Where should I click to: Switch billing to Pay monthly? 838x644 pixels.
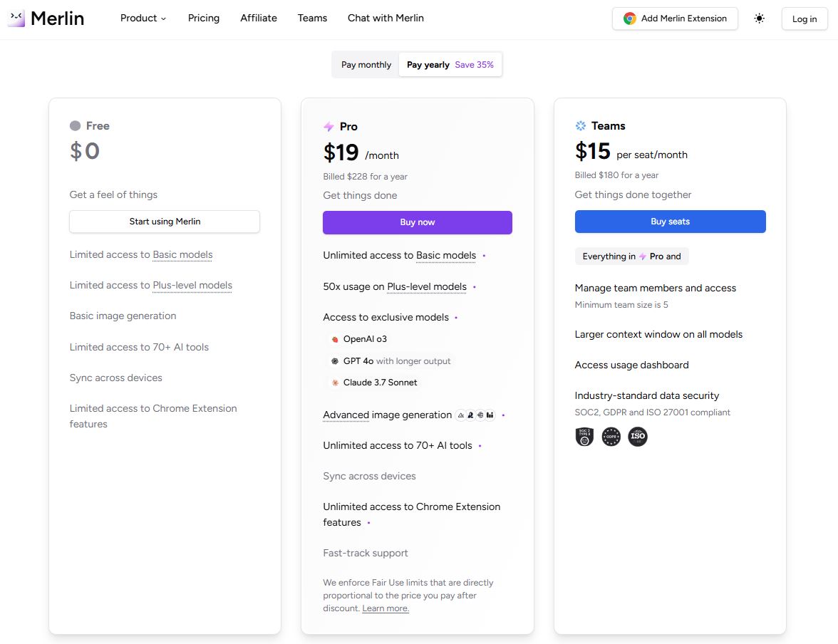(x=366, y=64)
